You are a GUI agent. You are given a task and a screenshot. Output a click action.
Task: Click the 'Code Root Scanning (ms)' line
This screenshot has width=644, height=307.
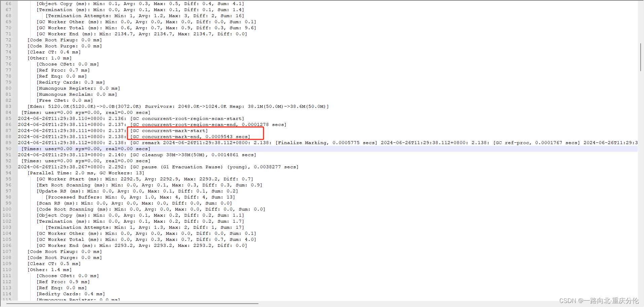[151, 209]
